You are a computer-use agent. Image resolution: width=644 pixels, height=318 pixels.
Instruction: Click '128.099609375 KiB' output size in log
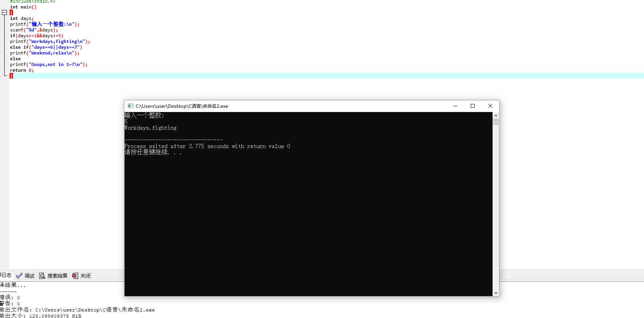tap(55, 316)
